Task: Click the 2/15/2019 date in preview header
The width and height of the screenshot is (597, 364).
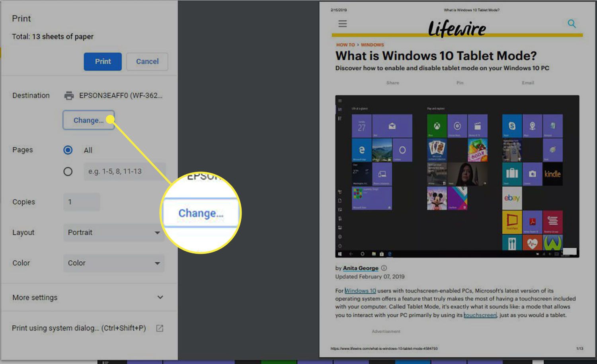Action: point(338,10)
